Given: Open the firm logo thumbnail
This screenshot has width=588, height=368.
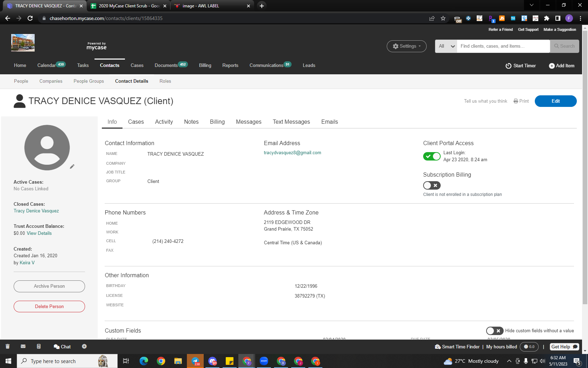Looking at the screenshot, I should (23, 43).
